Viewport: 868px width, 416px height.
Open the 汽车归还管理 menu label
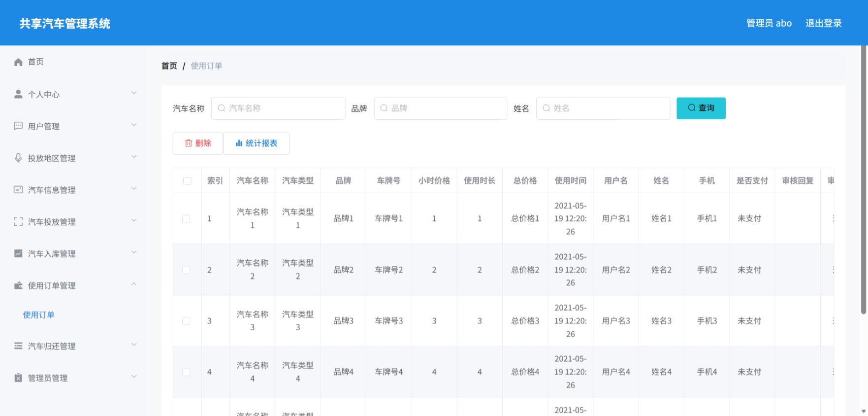[52, 347]
